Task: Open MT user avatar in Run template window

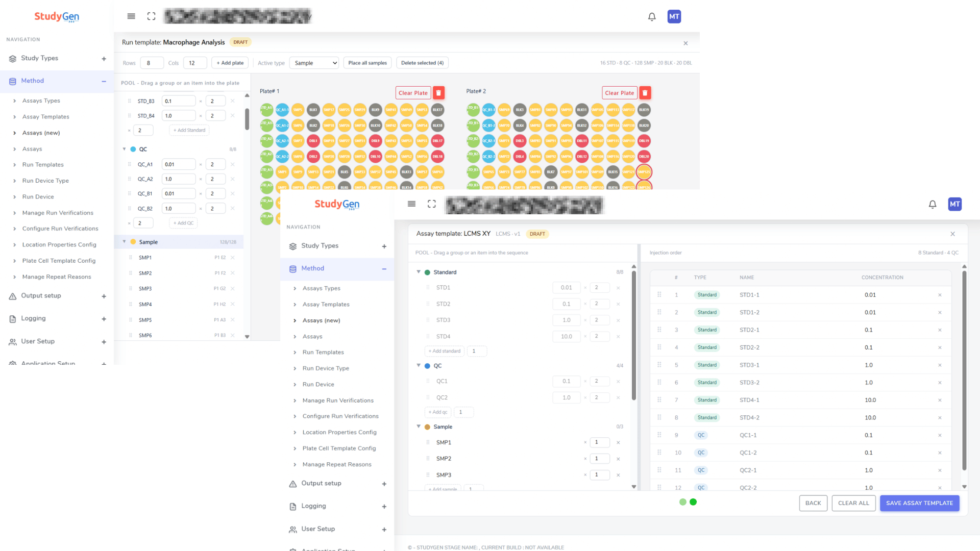Action: tap(674, 16)
